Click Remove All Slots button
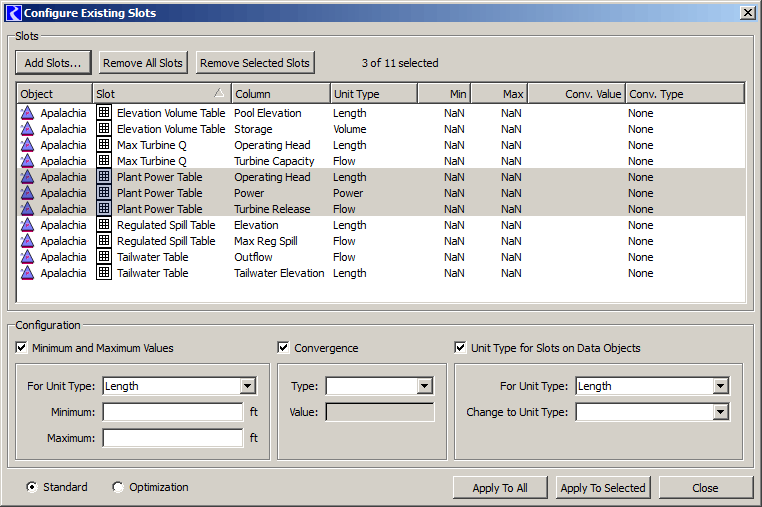Image resolution: width=762 pixels, height=507 pixels. [x=143, y=63]
